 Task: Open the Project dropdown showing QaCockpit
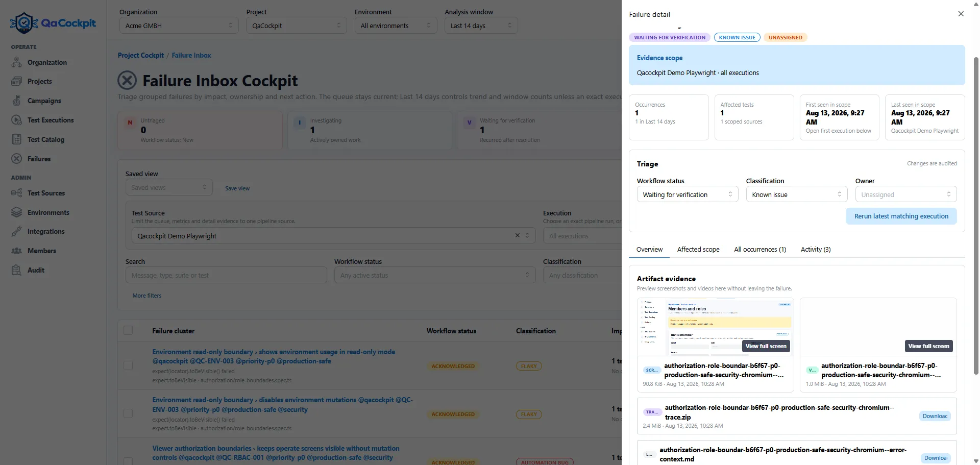click(296, 26)
